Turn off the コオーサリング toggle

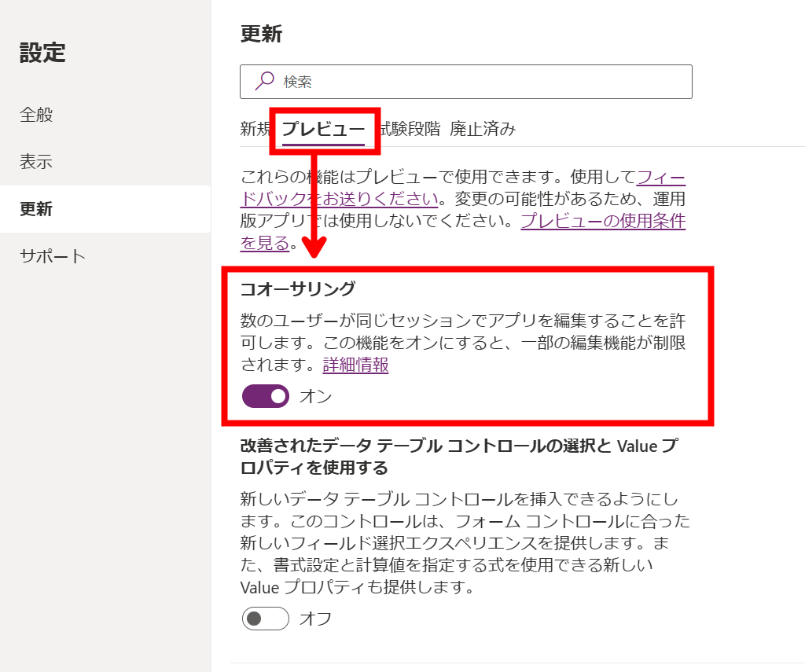tap(266, 396)
